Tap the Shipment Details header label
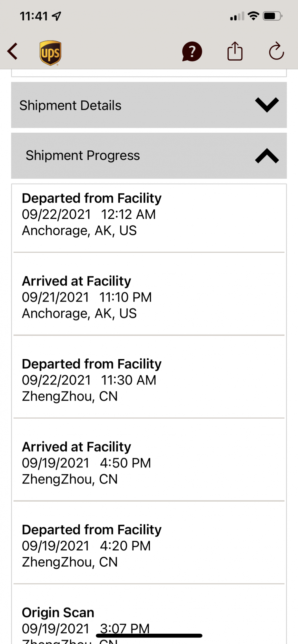 click(70, 105)
